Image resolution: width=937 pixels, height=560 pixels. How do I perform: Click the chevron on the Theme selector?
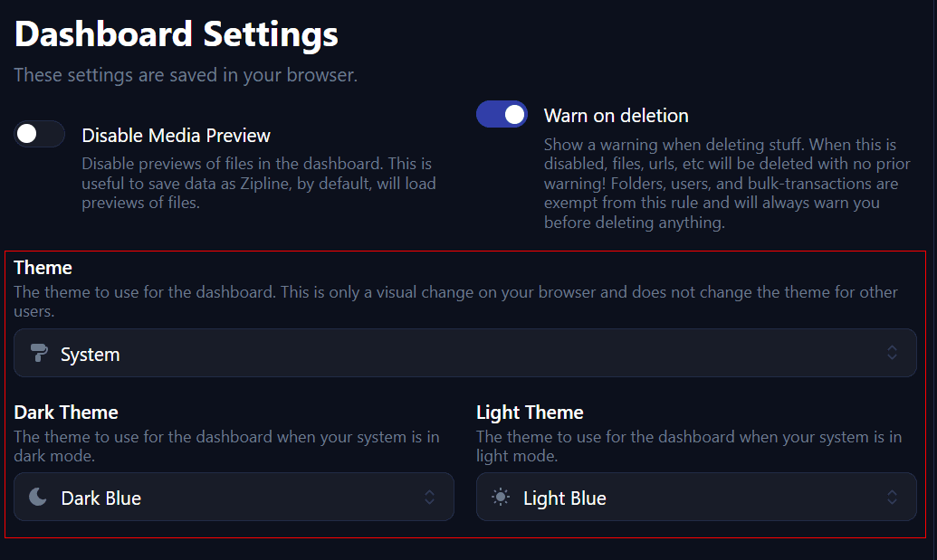tap(892, 353)
